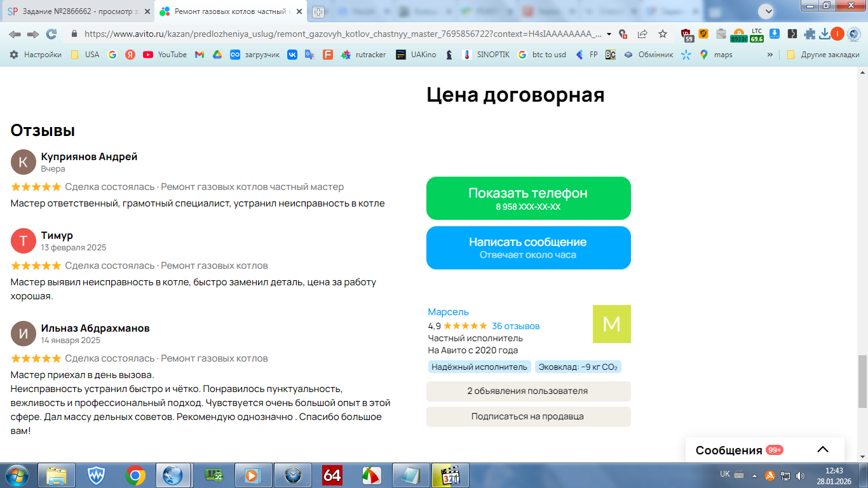The width and height of the screenshot is (868, 488).
Task: Open the BC bookmark icon
Action: click(610, 55)
